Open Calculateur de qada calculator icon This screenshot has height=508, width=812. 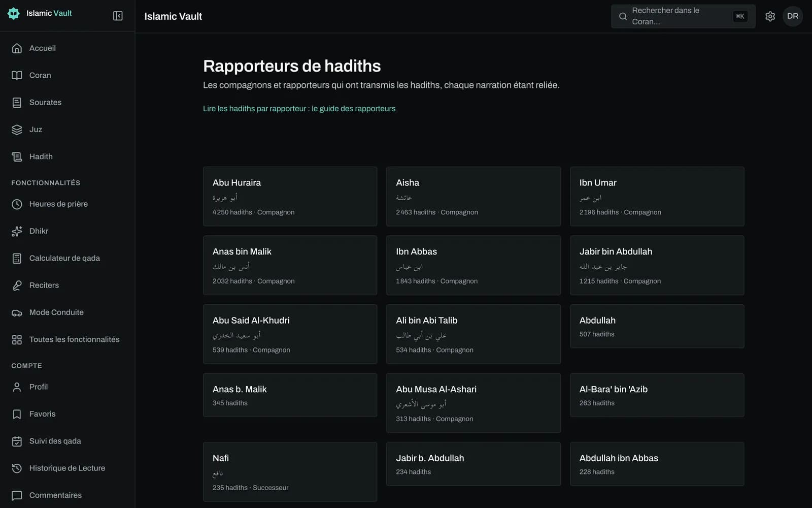(x=17, y=258)
